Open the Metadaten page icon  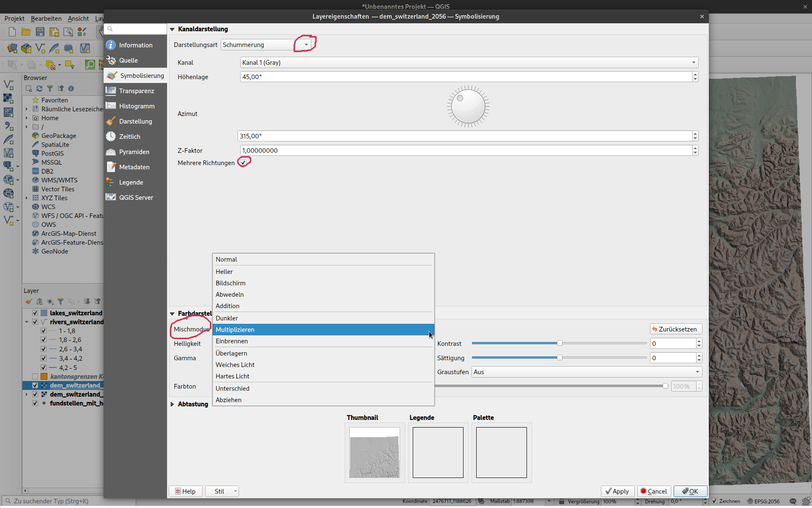[111, 167]
